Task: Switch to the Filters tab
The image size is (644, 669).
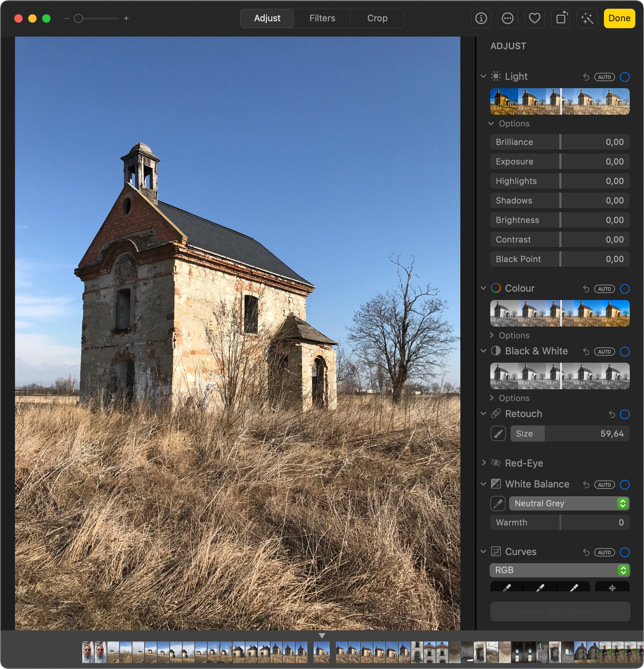Action: (x=322, y=18)
